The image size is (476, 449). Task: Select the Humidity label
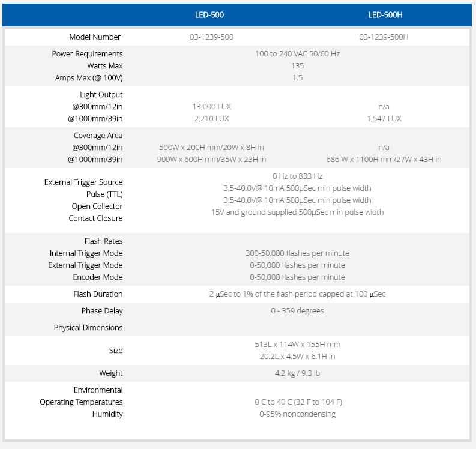point(107,414)
